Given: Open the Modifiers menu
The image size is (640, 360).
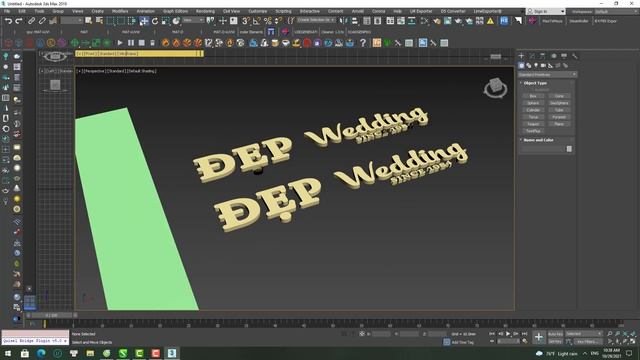Looking at the screenshot, I should pos(120,11).
